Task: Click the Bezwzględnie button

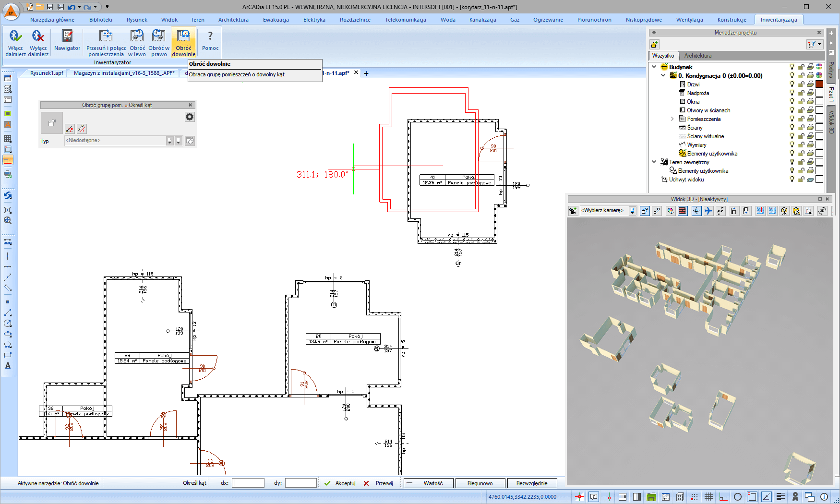Action: pyautogui.click(x=532, y=483)
